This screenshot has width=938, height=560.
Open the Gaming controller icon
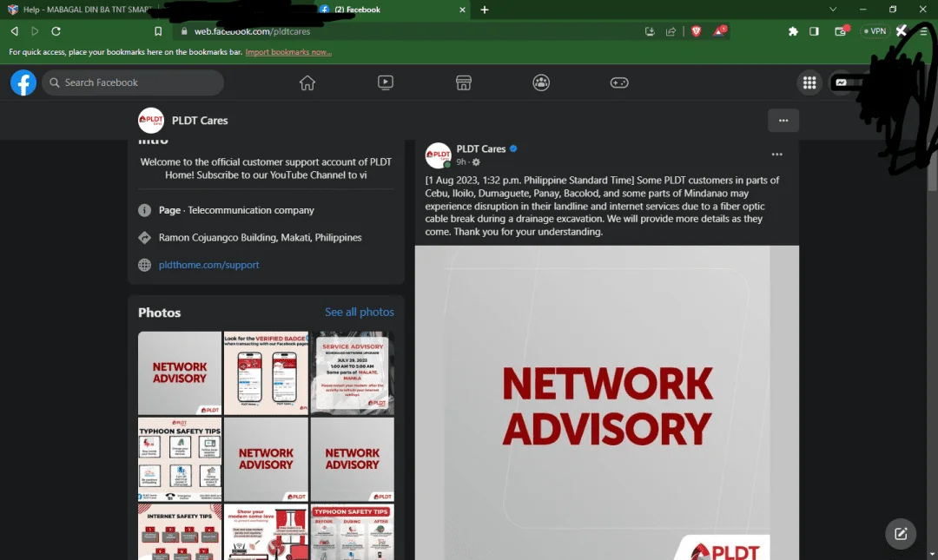[619, 82]
